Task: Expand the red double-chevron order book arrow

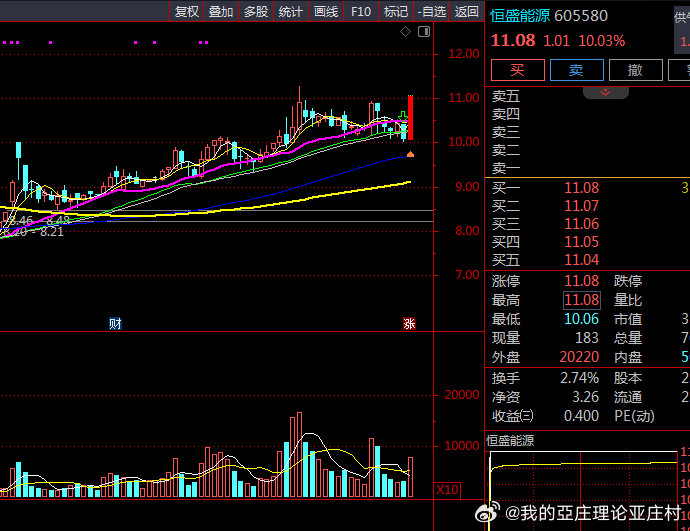Action: tap(604, 92)
